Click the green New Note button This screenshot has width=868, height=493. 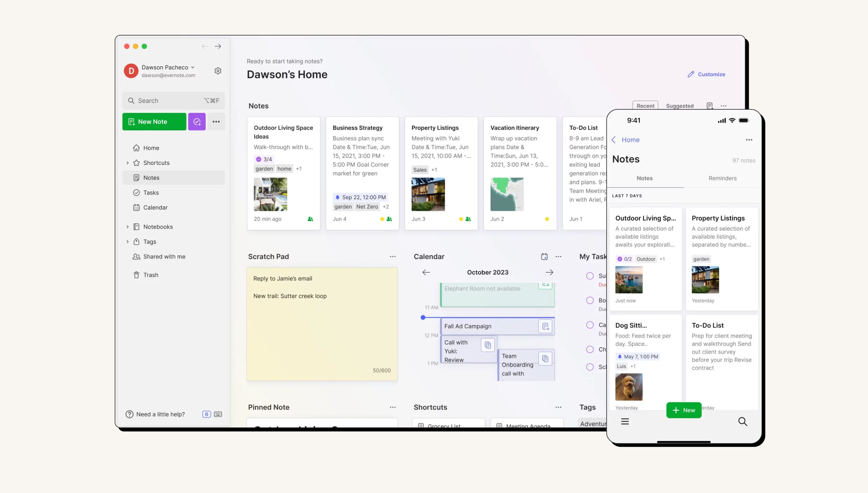(154, 121)
